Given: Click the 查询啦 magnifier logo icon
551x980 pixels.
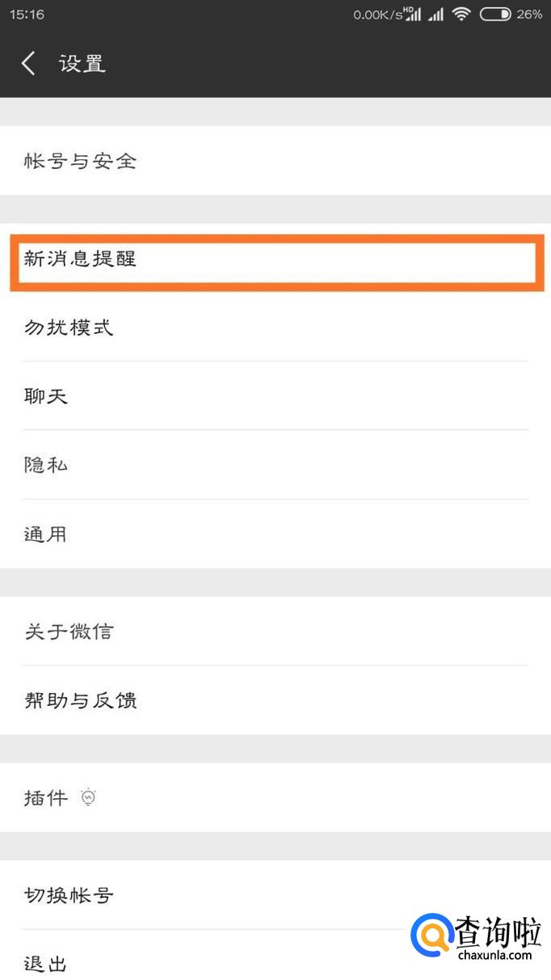Looking at the screenshot, I should [432, 937].
